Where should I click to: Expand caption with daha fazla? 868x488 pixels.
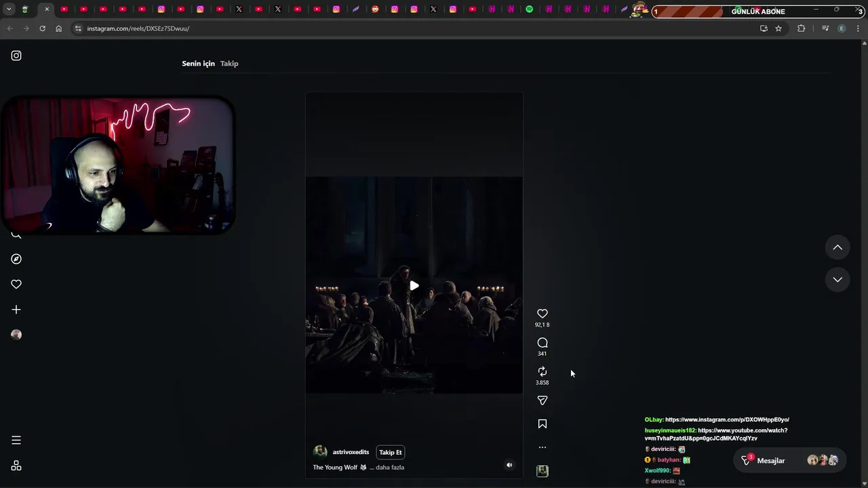[x=390, y=468]
